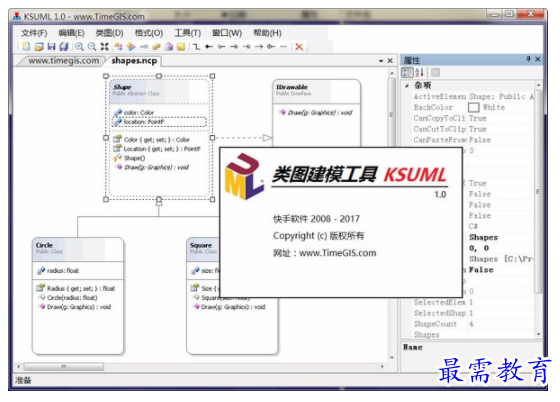Viewport: 560px width, 402px height.
Task: Open the 窗口(W) menu
Action: pyautogui.click(x=227, y=33)
